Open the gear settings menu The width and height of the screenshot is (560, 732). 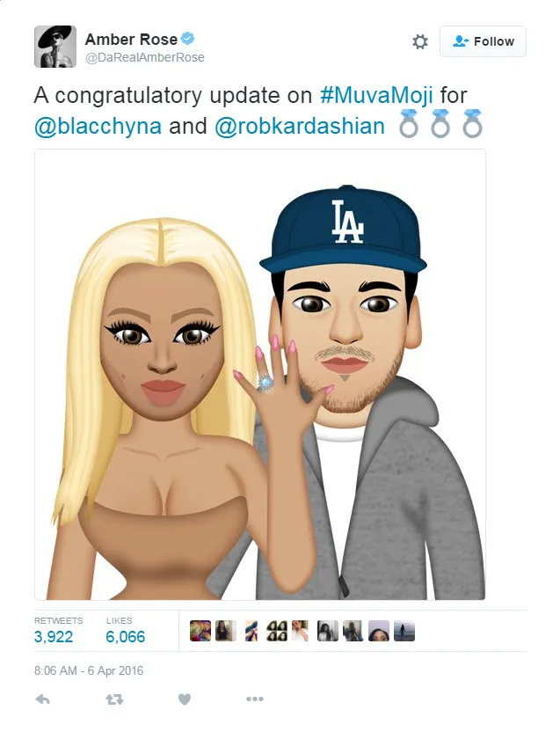click(x=420, y=41)
